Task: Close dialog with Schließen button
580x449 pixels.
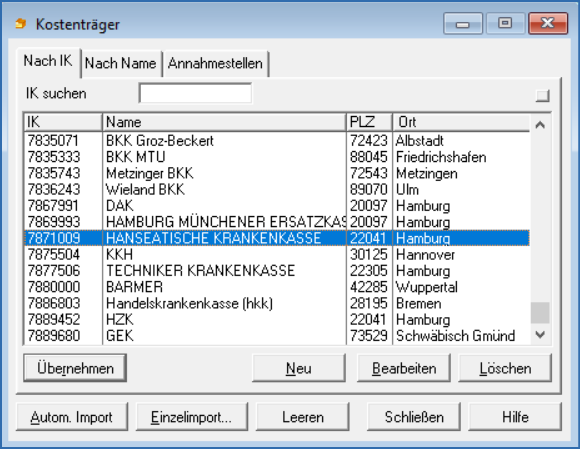Action: pos(414,417)
